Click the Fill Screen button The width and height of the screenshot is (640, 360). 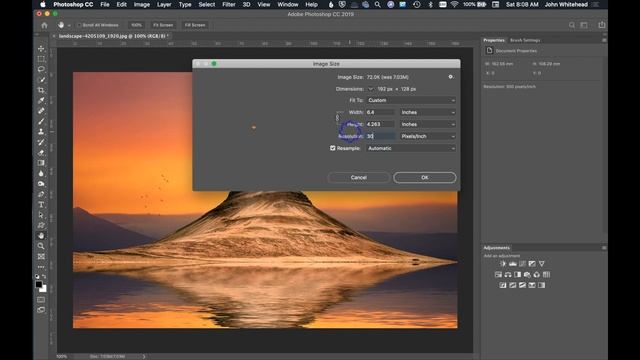point(195,25)
